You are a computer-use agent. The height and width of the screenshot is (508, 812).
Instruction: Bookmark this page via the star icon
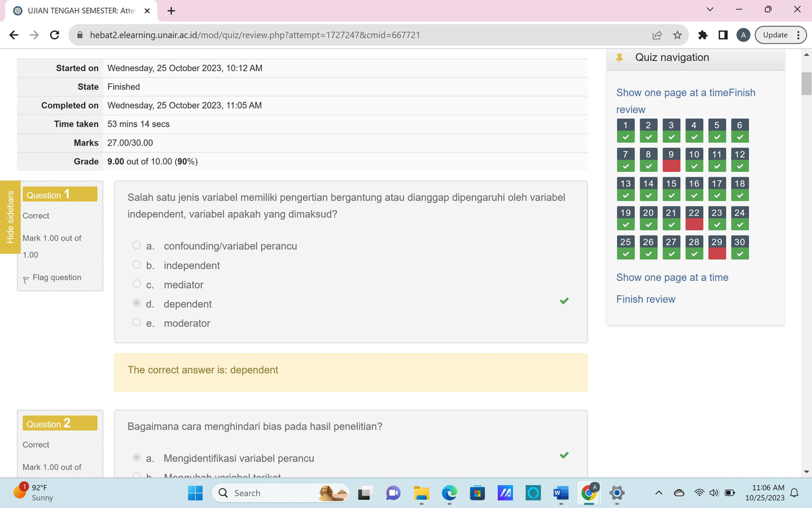pos(677,34)
